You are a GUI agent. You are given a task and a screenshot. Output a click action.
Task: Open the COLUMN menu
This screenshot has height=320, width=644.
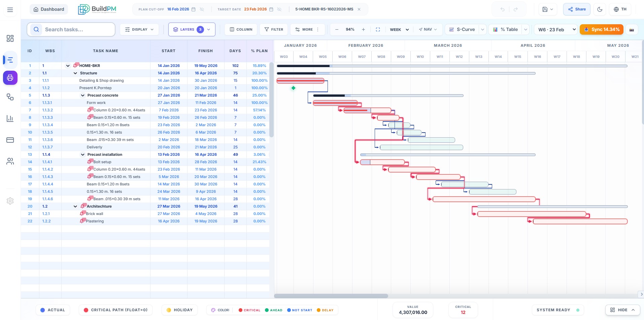(x=241, y=30)
